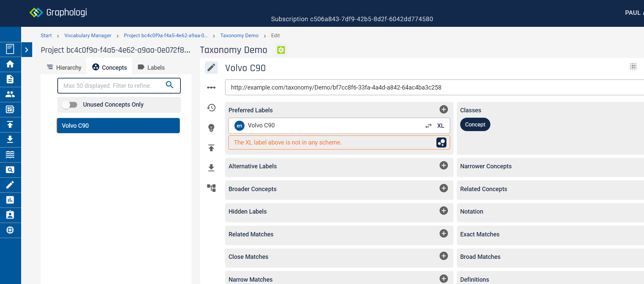
Task: Open the dotted grid icon at top right
Action: pos(633,66)
